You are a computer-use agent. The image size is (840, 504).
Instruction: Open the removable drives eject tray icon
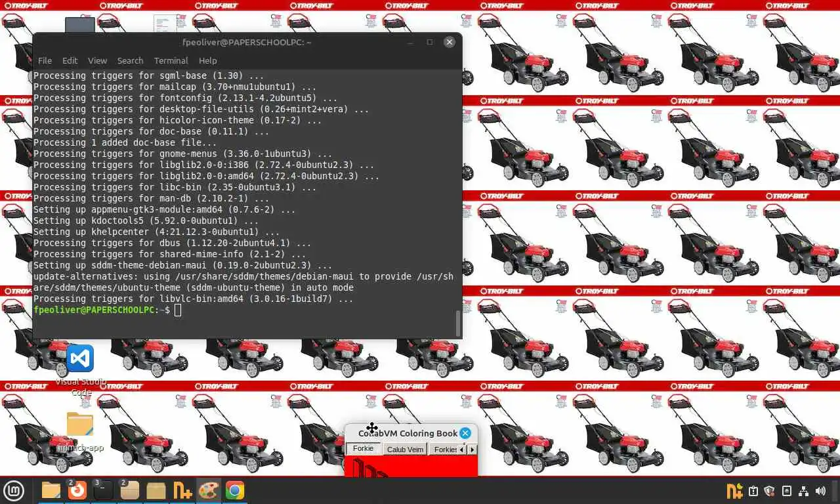[787, 490]
